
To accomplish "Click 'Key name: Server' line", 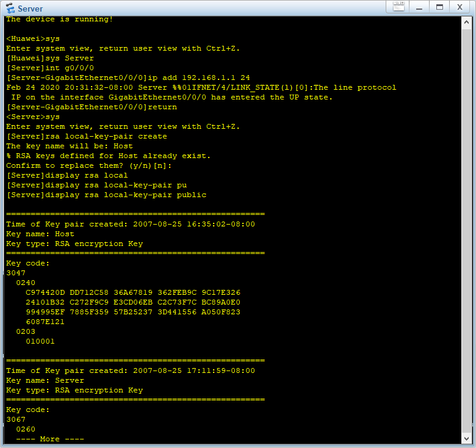I will (x=45, y=380).
